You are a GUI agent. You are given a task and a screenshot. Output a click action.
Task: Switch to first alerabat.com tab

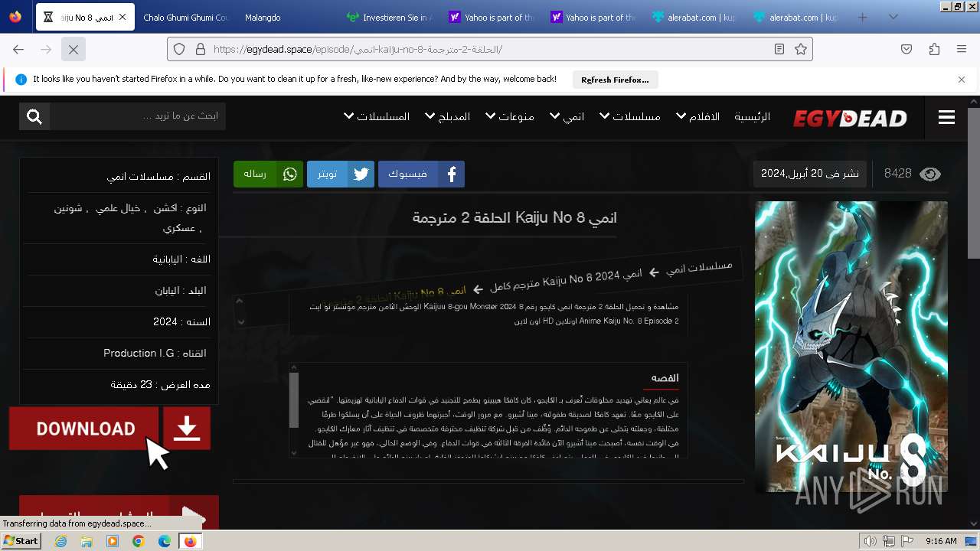[x=694, y=17]
